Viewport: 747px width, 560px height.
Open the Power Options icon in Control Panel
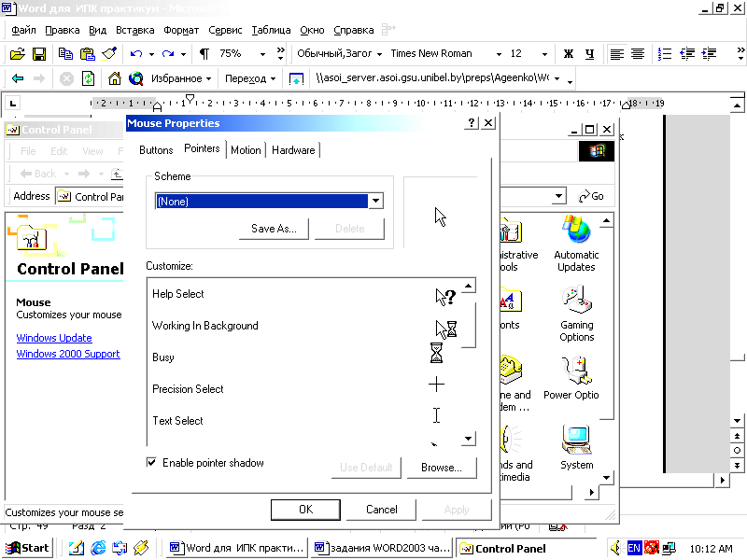[571, 378]
